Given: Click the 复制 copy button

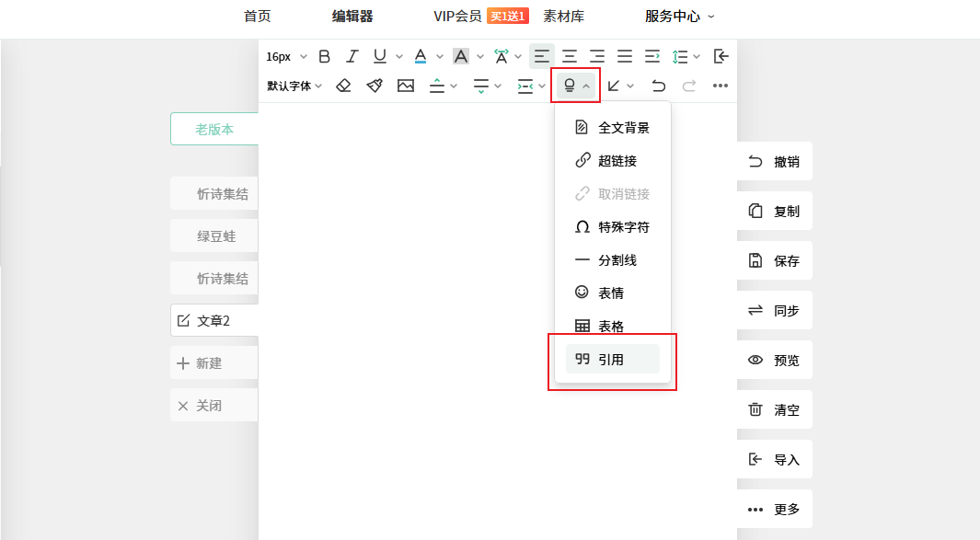Looking at the screenshot, I should (775, 212).
